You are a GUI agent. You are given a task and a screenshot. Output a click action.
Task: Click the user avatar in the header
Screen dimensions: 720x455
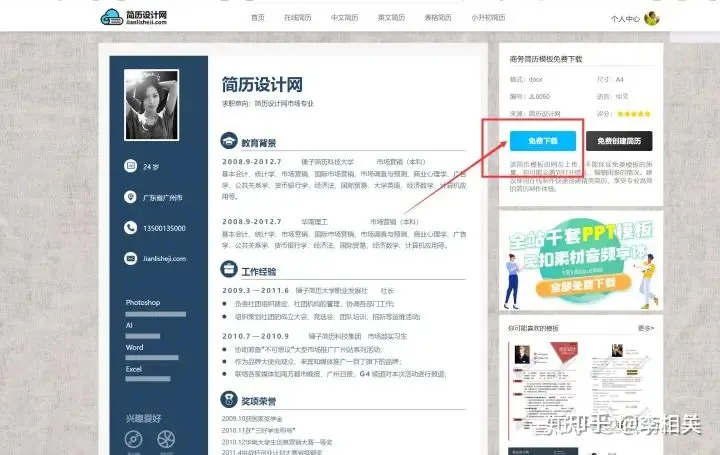point(652,18)
